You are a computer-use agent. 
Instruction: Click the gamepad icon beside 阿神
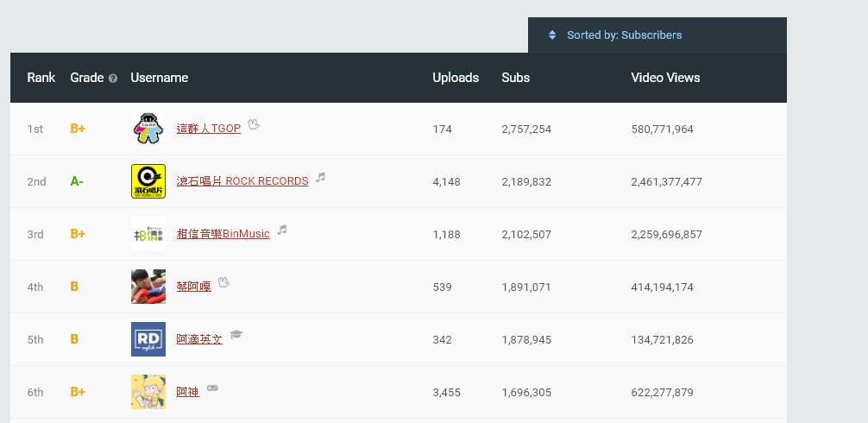[212, 388]
